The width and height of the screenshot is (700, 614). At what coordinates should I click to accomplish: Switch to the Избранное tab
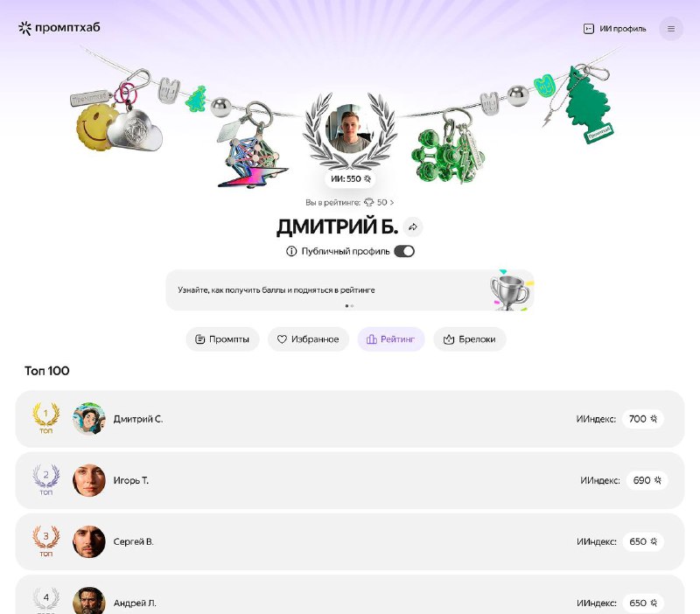308,339
